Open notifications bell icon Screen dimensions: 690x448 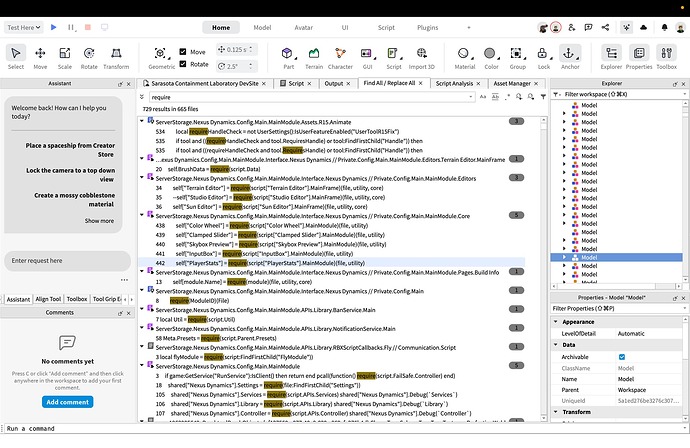664,28
